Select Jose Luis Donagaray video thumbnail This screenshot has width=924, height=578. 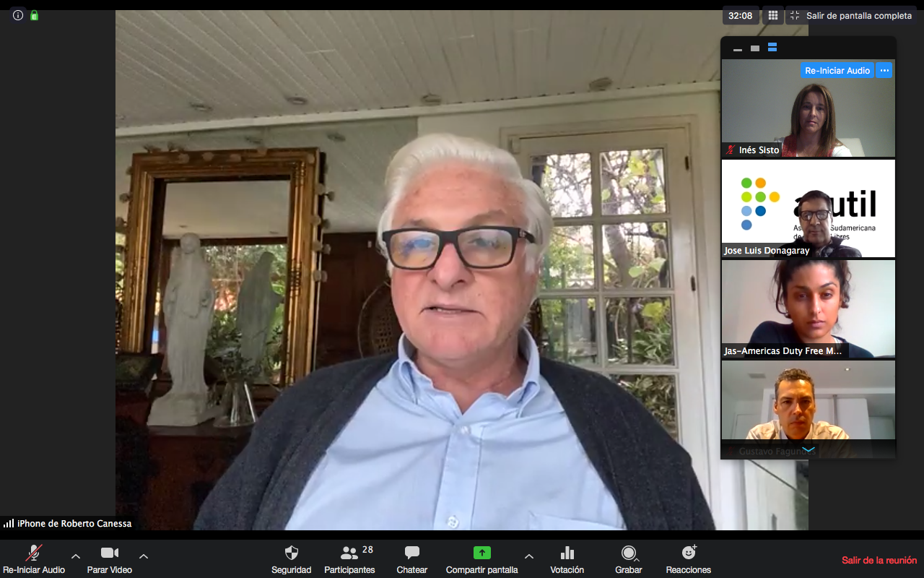point(808,208)
